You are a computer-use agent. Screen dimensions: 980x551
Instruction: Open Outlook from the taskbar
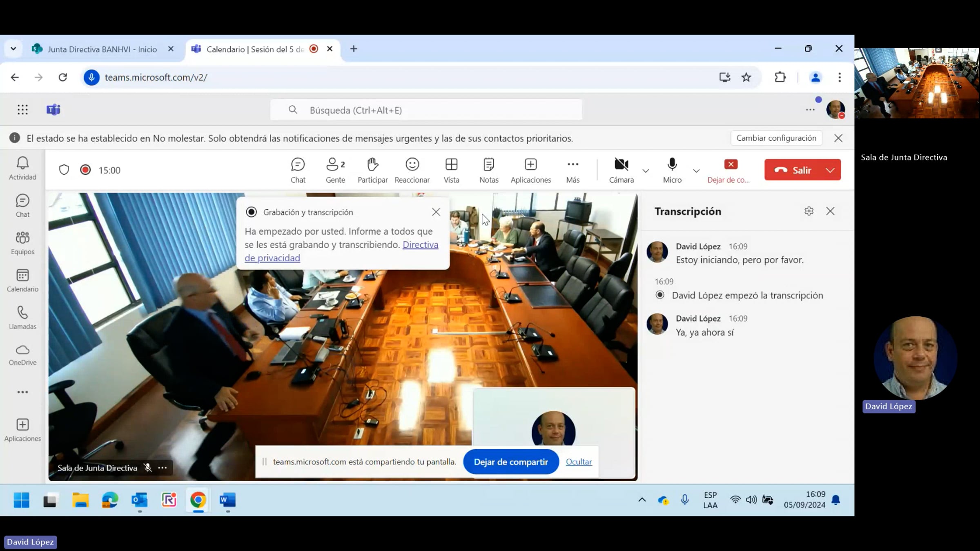pos(139,500)
